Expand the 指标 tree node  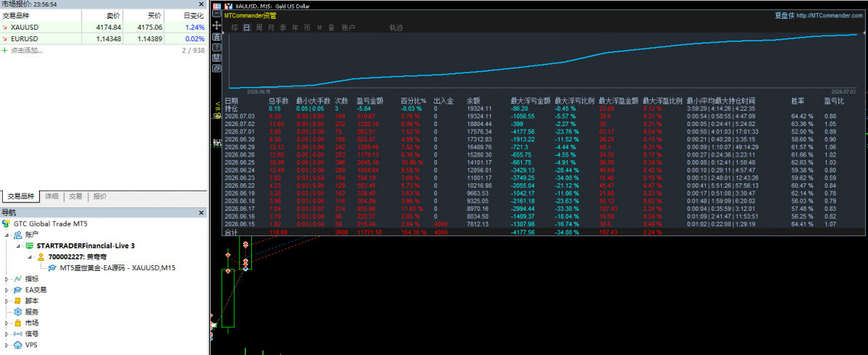pyautogui.click(x=7, y=279)
